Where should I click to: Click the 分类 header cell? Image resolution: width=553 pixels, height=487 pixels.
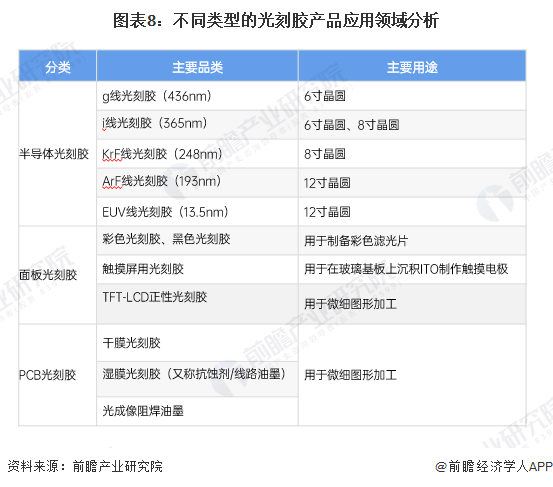point(57,66)
